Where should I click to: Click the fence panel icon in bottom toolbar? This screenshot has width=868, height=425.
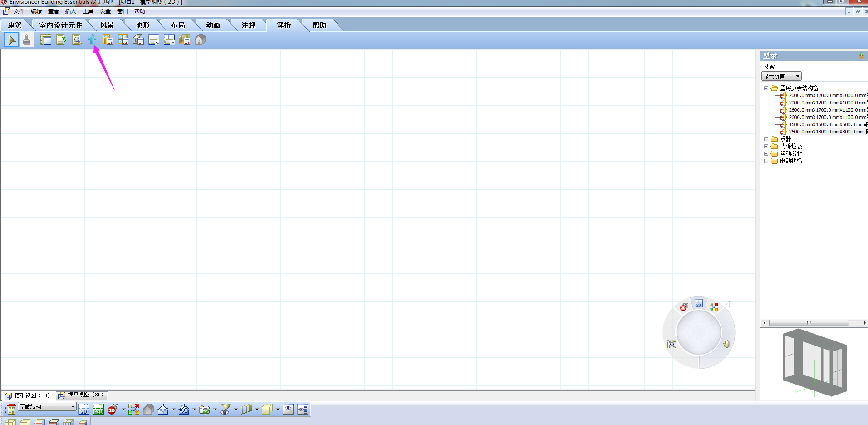[x=246, y=410]
